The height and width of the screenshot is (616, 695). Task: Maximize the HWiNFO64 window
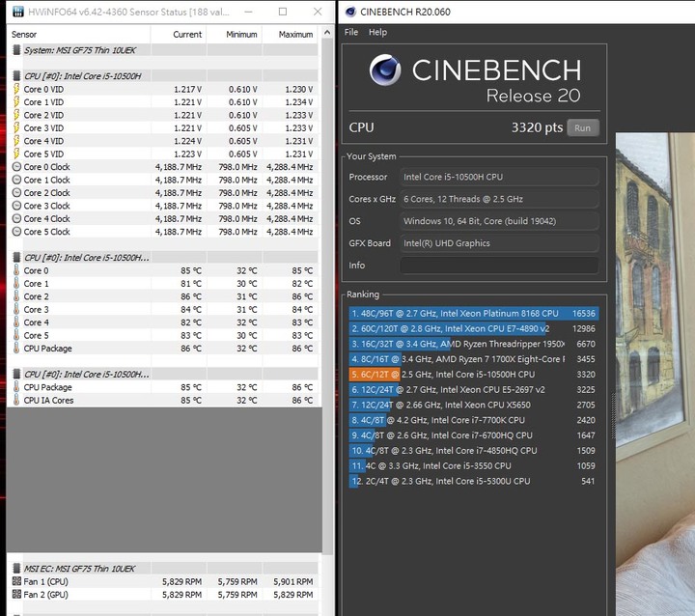282,12
